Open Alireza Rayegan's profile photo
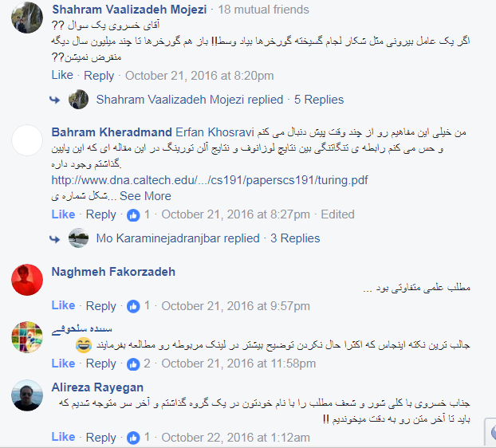The width and height of the screenshot is (496, 448). click(27, 395)
